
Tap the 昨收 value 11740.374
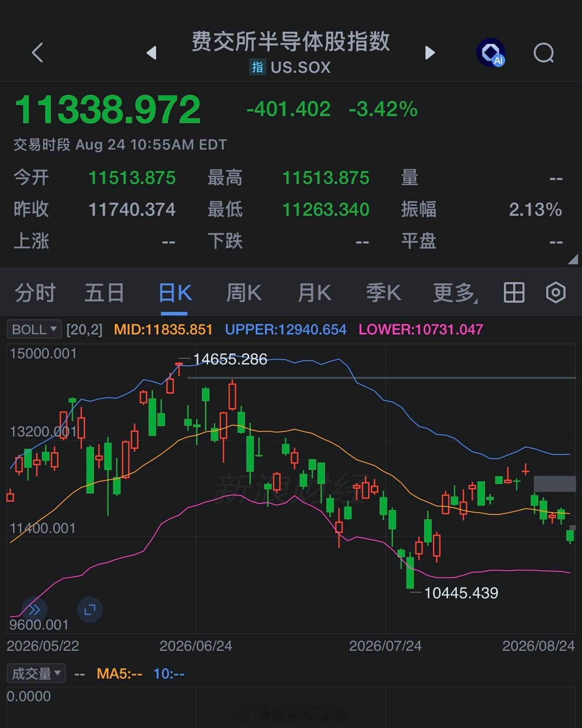[x=132, y=210]
